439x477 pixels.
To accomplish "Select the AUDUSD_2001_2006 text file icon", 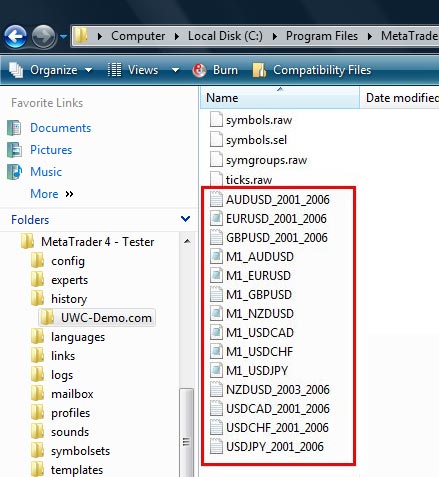I will point(216,200).
